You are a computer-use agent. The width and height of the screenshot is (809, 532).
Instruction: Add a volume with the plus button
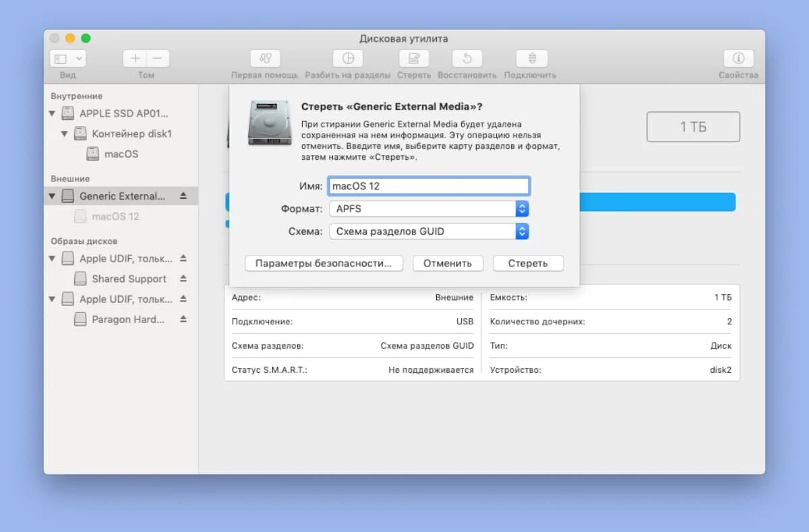(x=135, y=59)
